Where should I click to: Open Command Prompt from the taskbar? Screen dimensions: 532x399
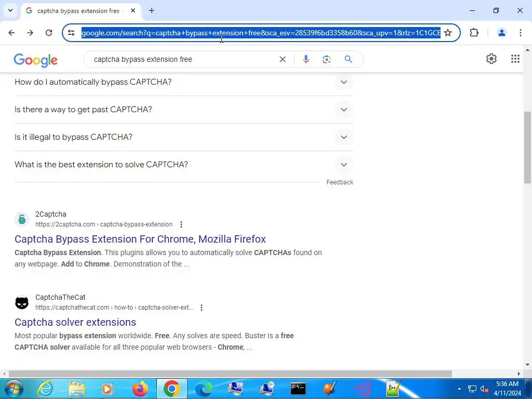(x=298, y=389)
